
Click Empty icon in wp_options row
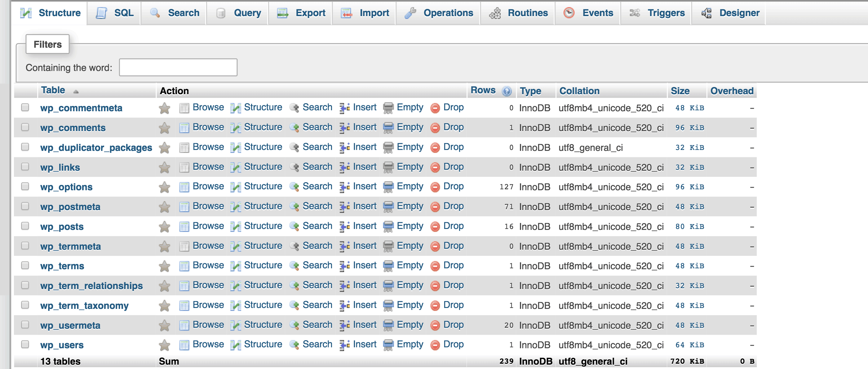tap(388, 187)
